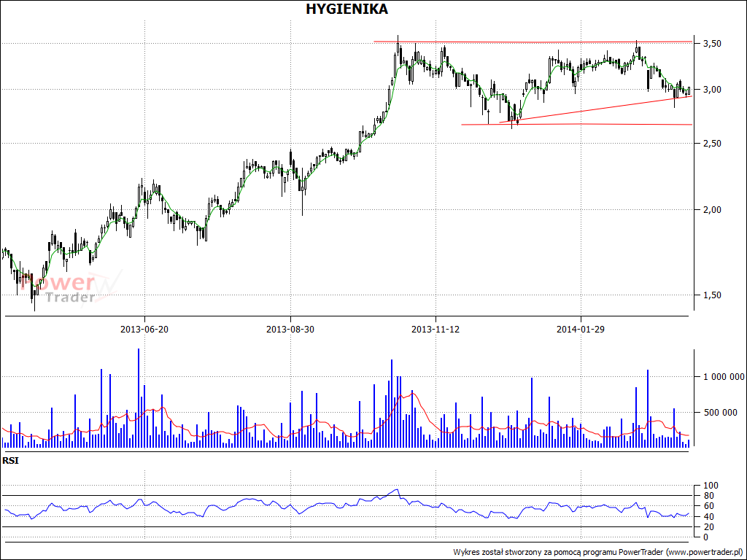Click the RSI 40 level label
This screenshot has height=560, width=747.
(709, 517)
